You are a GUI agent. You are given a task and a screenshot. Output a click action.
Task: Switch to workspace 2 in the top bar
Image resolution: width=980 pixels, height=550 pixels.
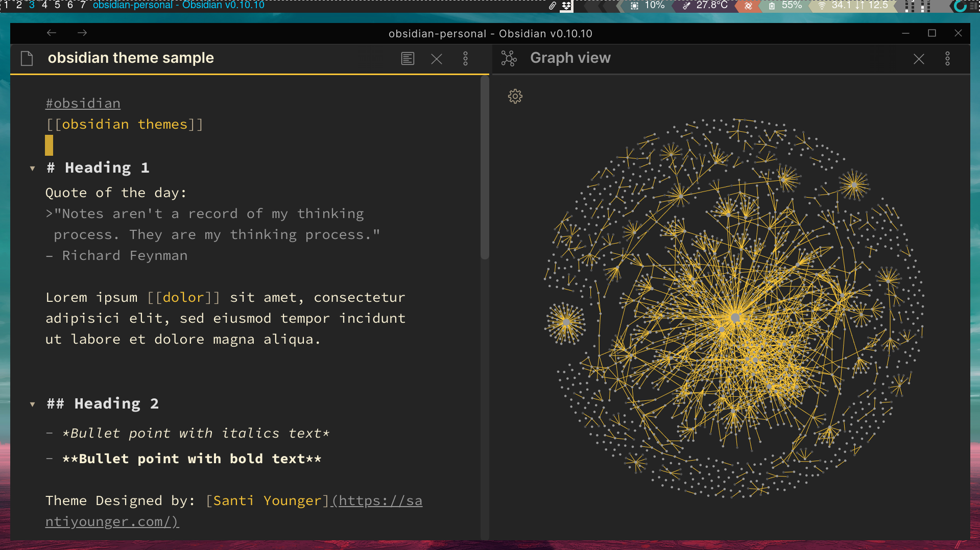pos(19,5)
